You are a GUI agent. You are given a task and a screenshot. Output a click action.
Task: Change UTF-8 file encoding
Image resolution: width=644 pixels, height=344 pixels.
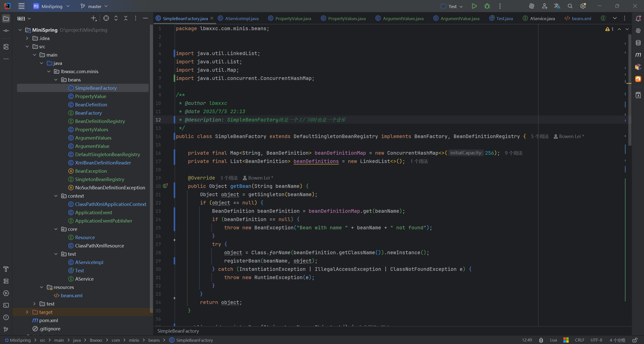point(596,340)
